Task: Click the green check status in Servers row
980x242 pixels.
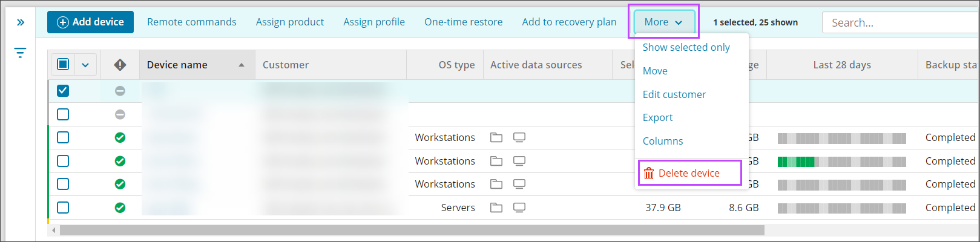Action: [120, 208]
